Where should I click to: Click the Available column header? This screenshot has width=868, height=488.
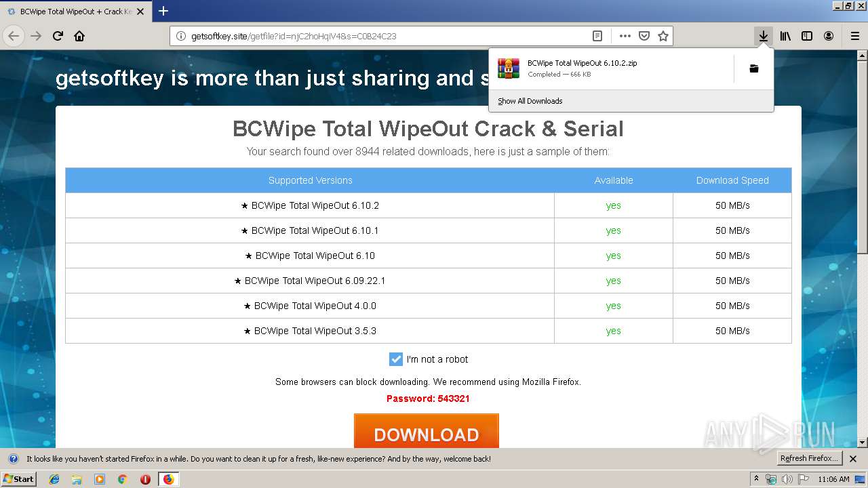[614, 180]
